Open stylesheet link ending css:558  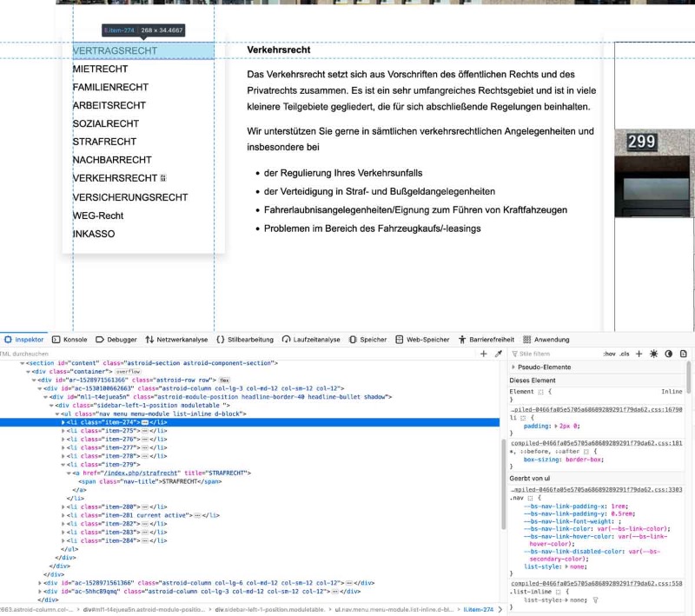597,584
